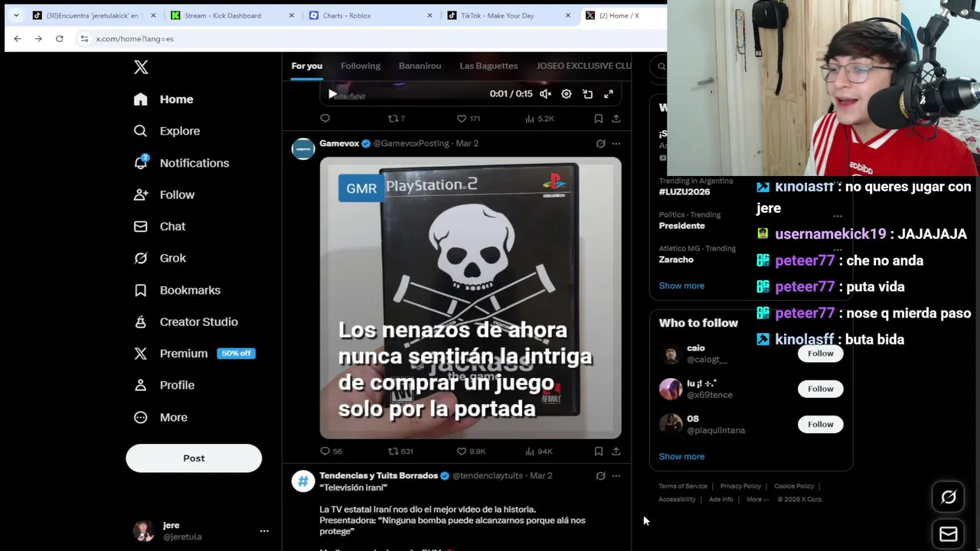Reload the page in the browser
Image resolution: width=980 pixels, height=551 pixels.
[59, 38]
